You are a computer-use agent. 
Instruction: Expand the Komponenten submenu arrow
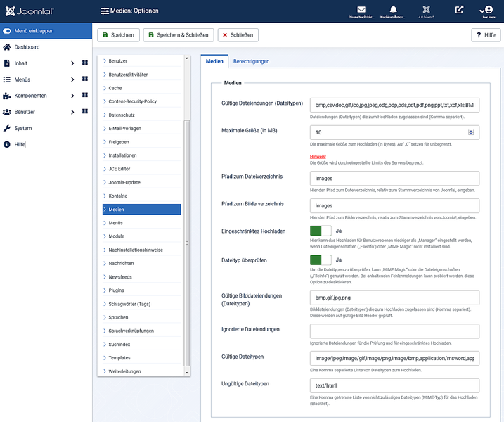72,96
